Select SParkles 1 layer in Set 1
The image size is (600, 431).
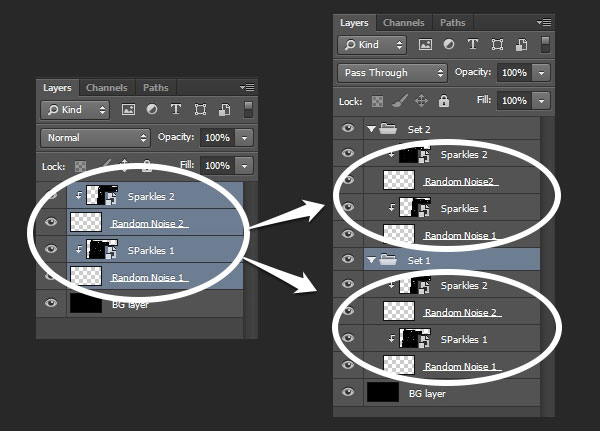pos(452,338)
